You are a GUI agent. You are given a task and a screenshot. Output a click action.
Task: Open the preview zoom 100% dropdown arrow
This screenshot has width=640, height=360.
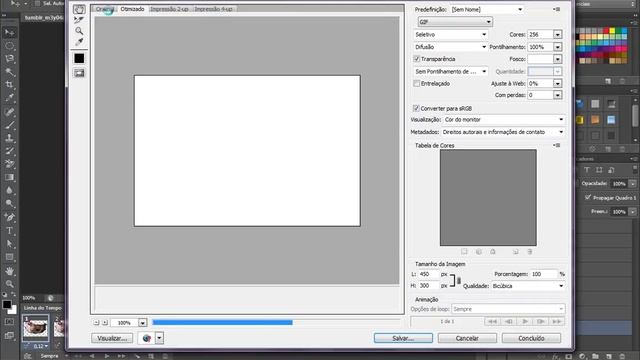point(142,323)
